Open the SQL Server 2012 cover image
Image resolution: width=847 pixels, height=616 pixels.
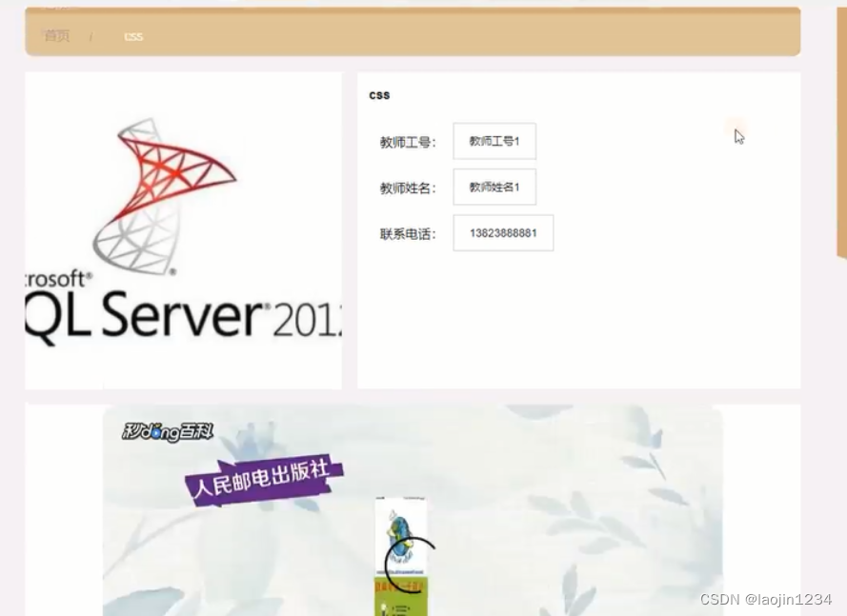(183, 230)
